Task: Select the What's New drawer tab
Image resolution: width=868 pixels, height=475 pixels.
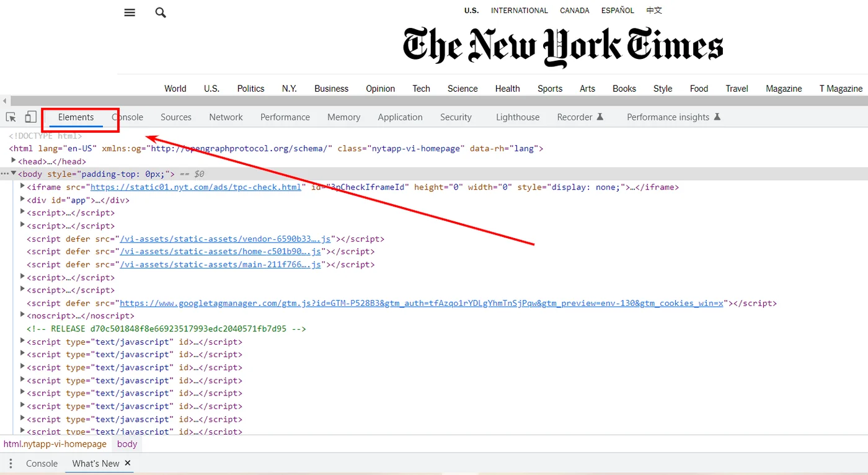Action: point(95,464)
